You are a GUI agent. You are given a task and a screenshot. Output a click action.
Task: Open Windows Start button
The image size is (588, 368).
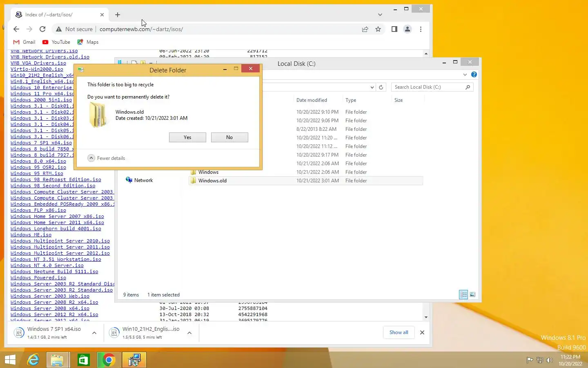[10, 360]
